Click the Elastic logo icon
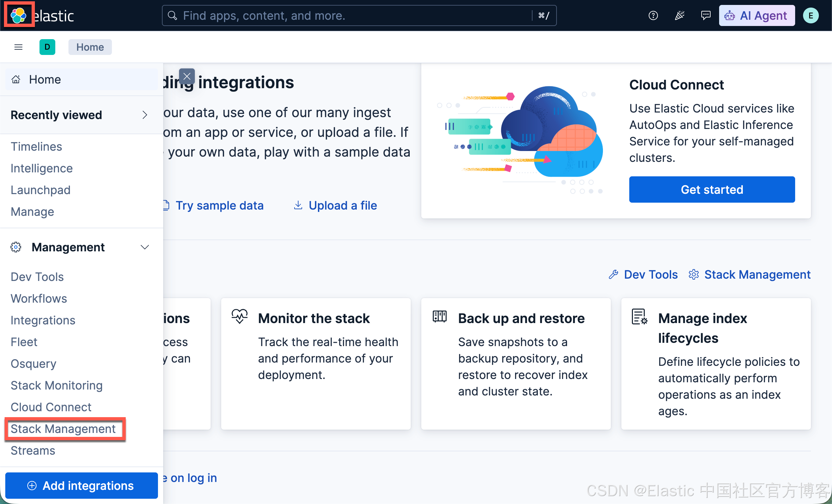The height and width of the screenshot is (504, 832). tap(18, 15)
